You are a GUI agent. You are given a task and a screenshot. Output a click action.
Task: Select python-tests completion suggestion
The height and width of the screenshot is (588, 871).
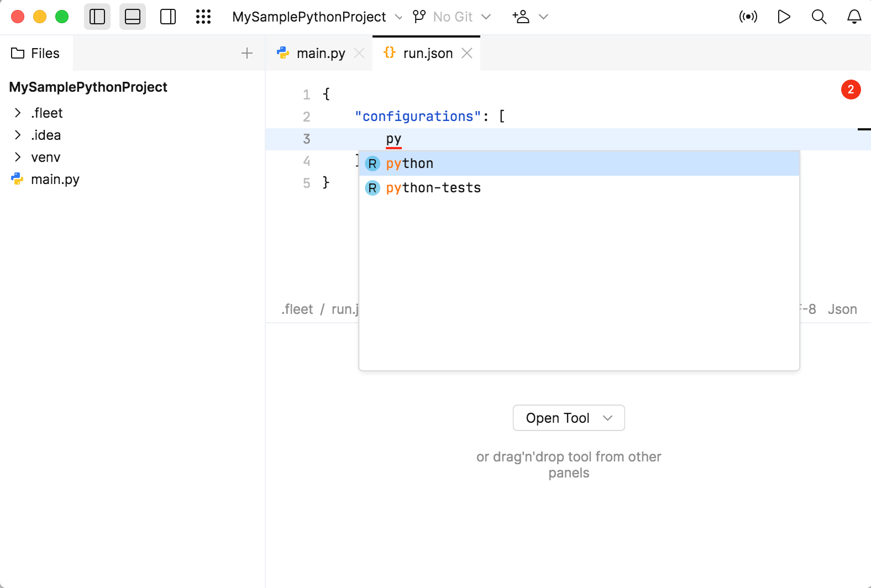[433, 188]
